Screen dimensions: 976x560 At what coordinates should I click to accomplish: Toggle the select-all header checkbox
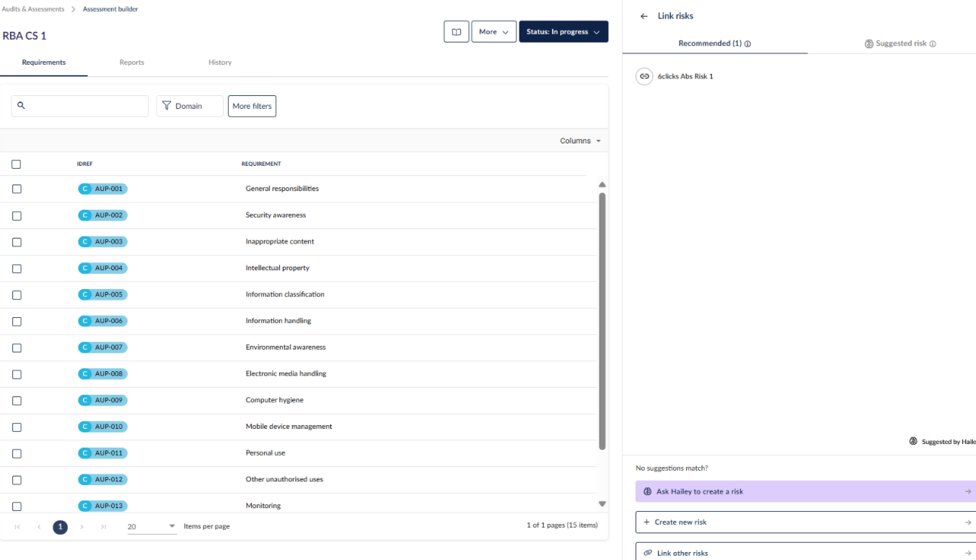tap(17, 164)
